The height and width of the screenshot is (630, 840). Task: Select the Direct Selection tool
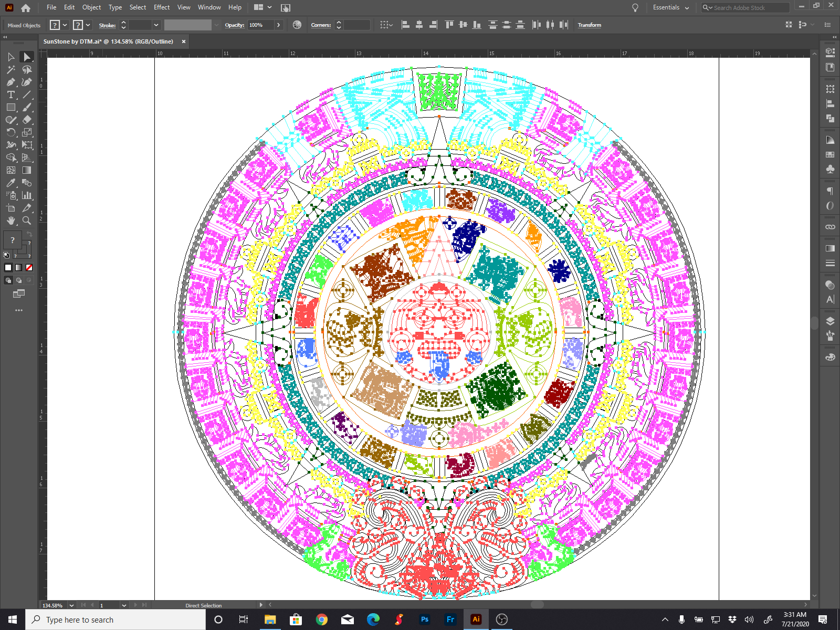[27, 57]
